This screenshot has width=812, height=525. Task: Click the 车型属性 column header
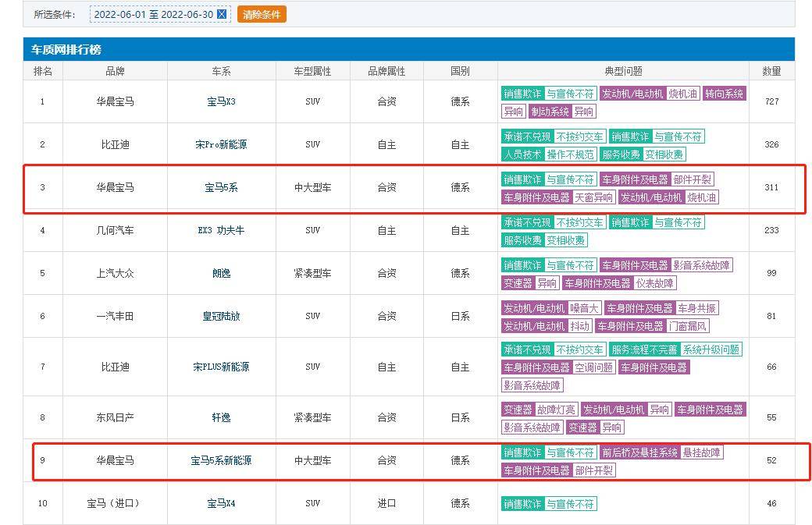tap(313, 72)
